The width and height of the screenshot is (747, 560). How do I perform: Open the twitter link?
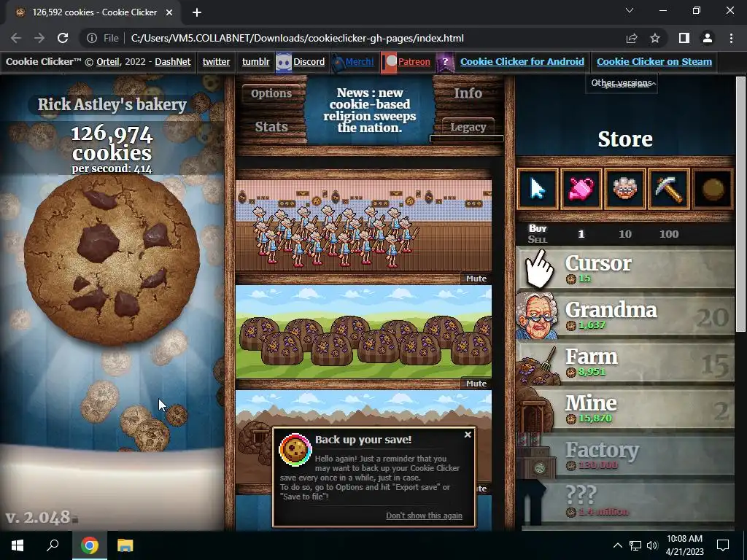pos(216,61)
